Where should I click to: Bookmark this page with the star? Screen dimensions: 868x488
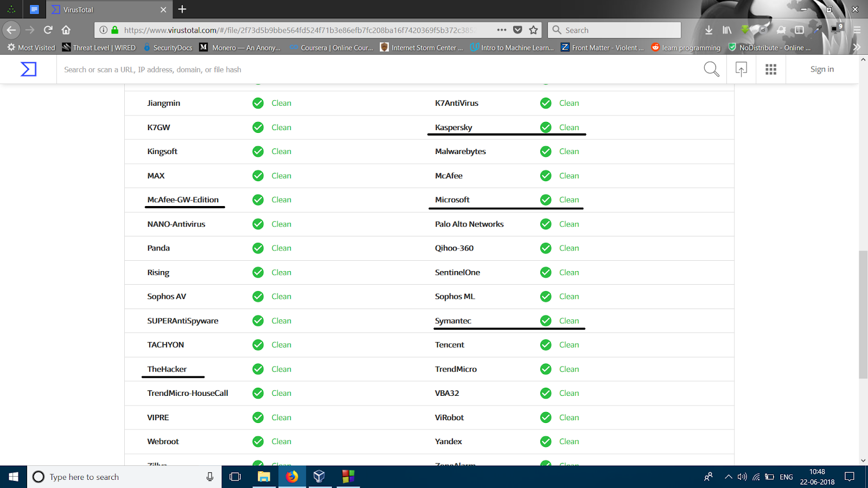click(534, 30)
